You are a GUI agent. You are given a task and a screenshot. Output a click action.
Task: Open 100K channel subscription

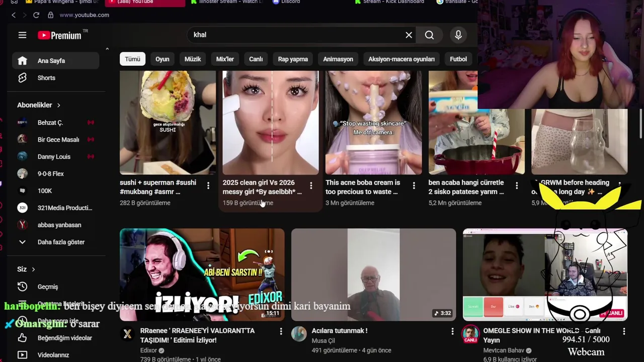pos(56,191)
